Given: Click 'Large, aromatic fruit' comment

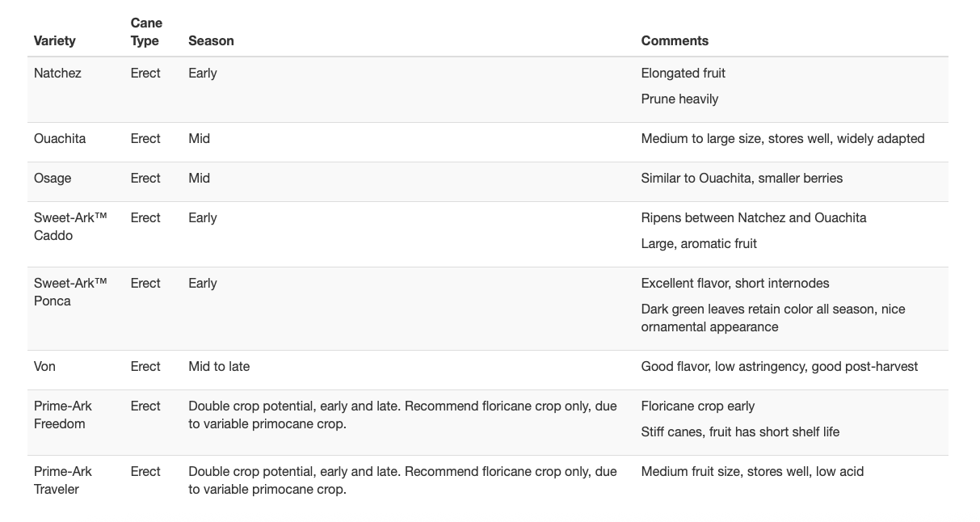Looking at the screenshot, I should (699, 243).
